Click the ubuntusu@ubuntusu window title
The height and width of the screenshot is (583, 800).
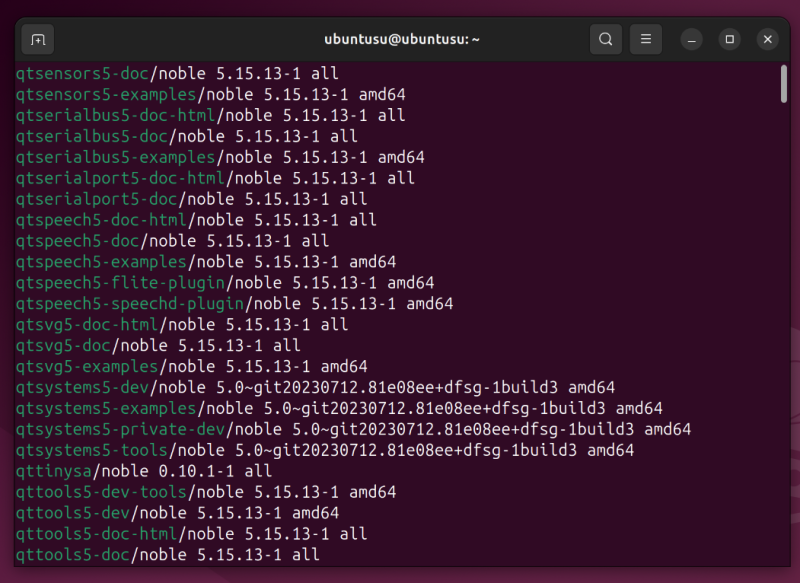[402, 39]
